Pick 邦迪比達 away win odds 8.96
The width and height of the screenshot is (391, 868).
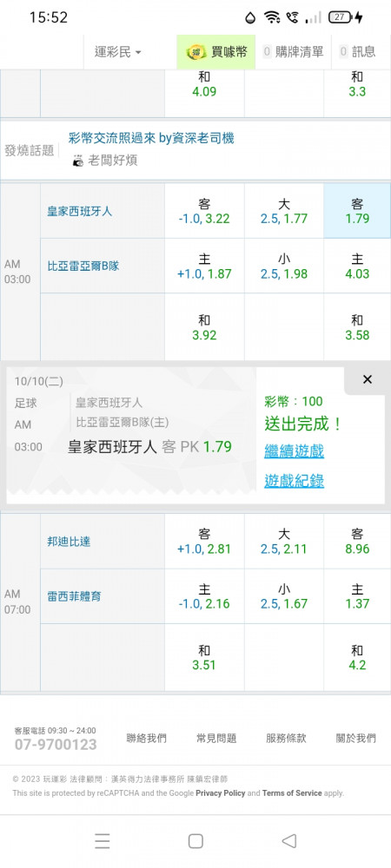tap(357, 542)
